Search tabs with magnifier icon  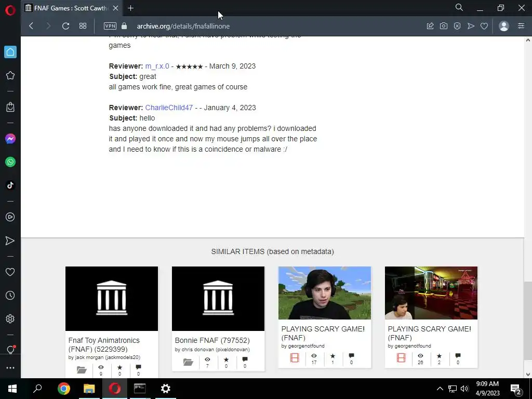[459, 7]
